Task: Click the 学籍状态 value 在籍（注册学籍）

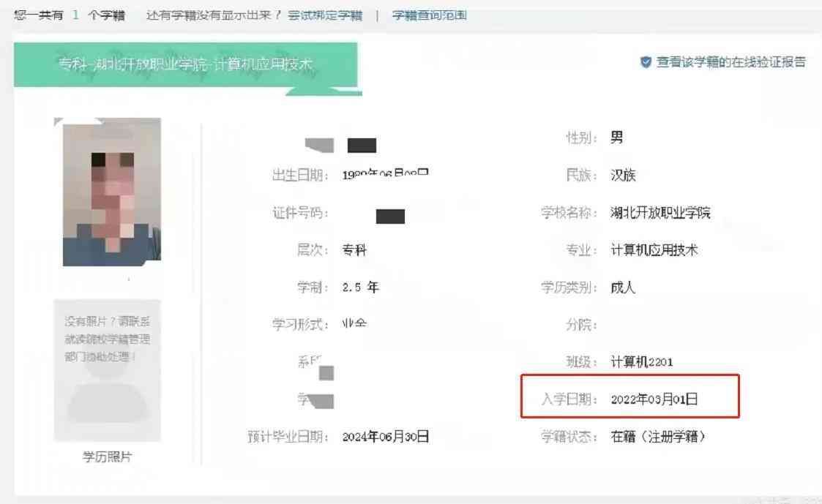Action: tap(658, 437)
